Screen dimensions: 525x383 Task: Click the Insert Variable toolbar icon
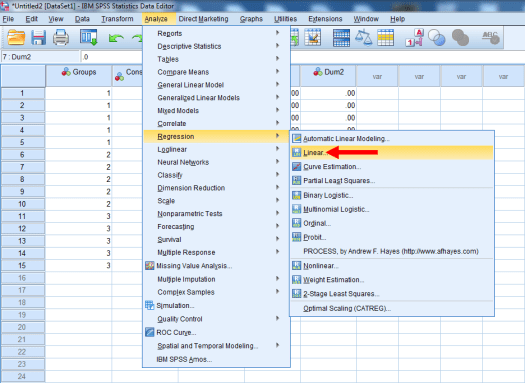coord(313,37)
